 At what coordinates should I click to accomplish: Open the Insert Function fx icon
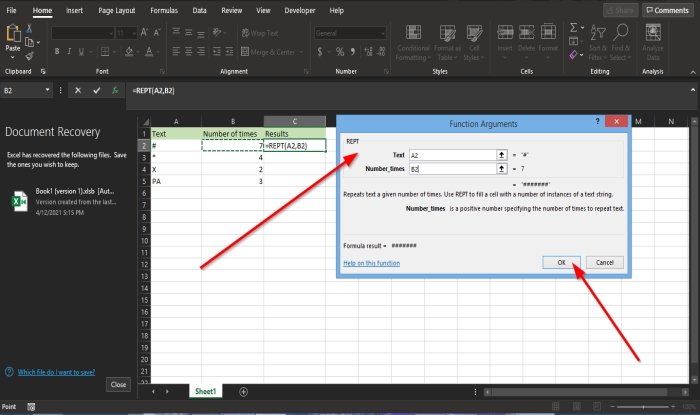[115, 90]
